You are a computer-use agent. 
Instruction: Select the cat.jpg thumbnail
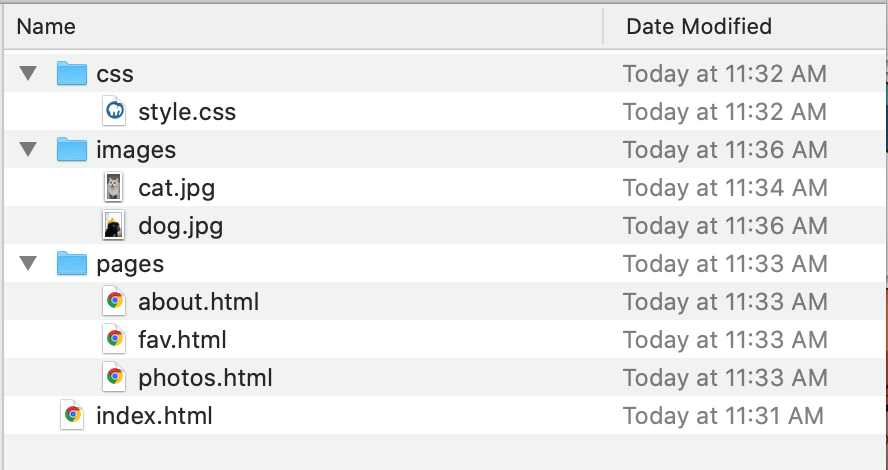115,188
